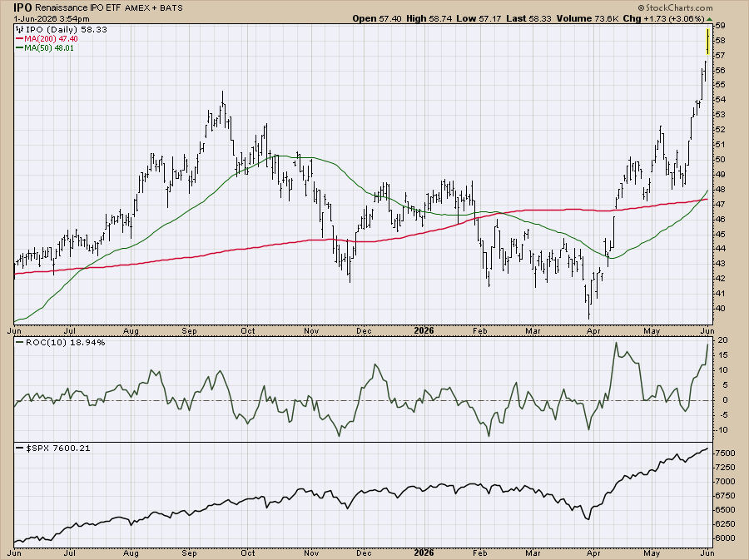The width and height of the screenshot is (749, 560).
Task: Click the 6750 label on the SPX axis
Action: click(x=726, y=496)
